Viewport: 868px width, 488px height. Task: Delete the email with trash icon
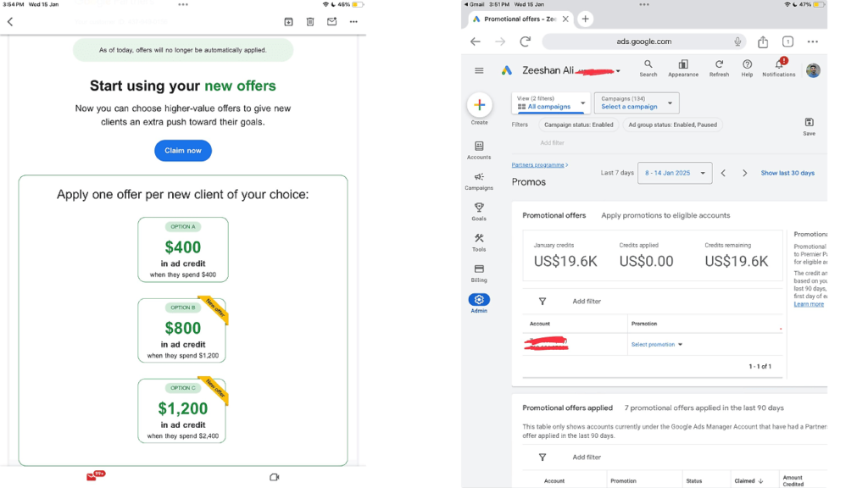coord(310,21)
